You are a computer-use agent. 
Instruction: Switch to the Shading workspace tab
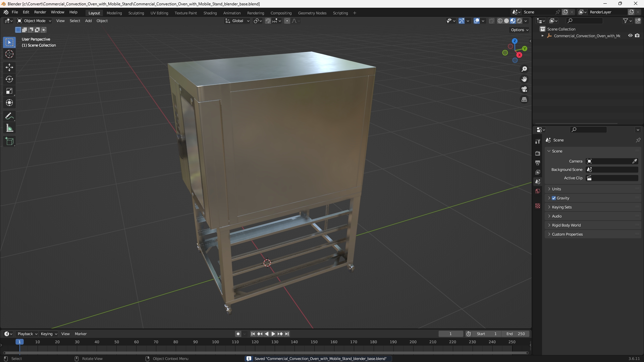tap(210, 13)
